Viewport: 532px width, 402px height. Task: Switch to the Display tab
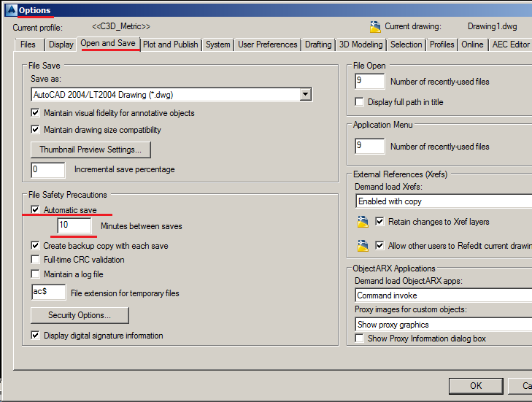[x=61, y=45]
